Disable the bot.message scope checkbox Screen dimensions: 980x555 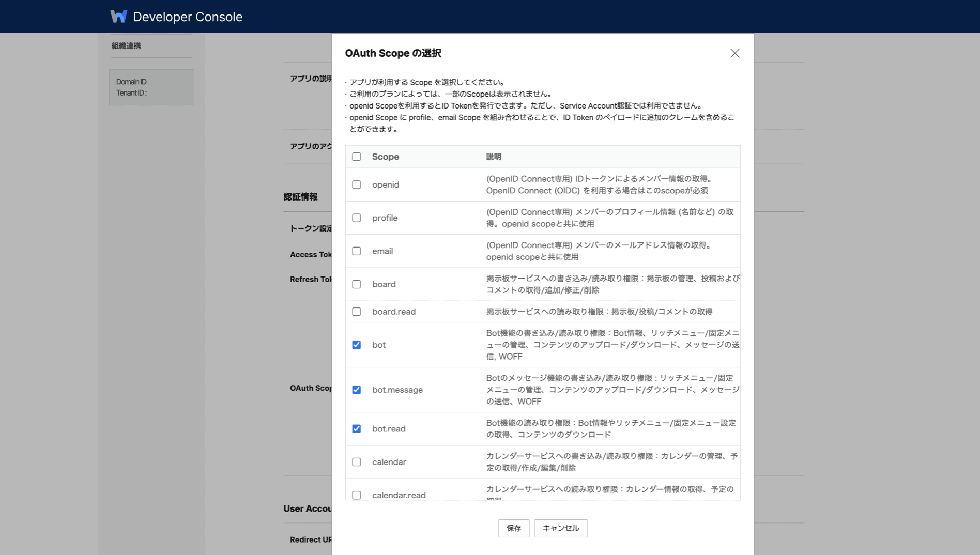click(x=357, y=390)
